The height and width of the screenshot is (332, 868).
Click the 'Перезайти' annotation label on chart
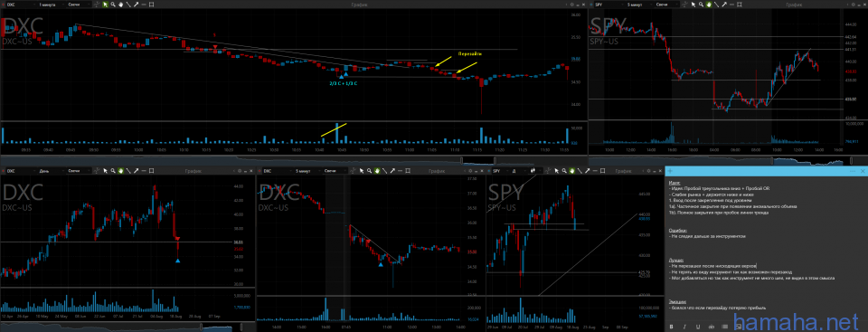(469, 54)
